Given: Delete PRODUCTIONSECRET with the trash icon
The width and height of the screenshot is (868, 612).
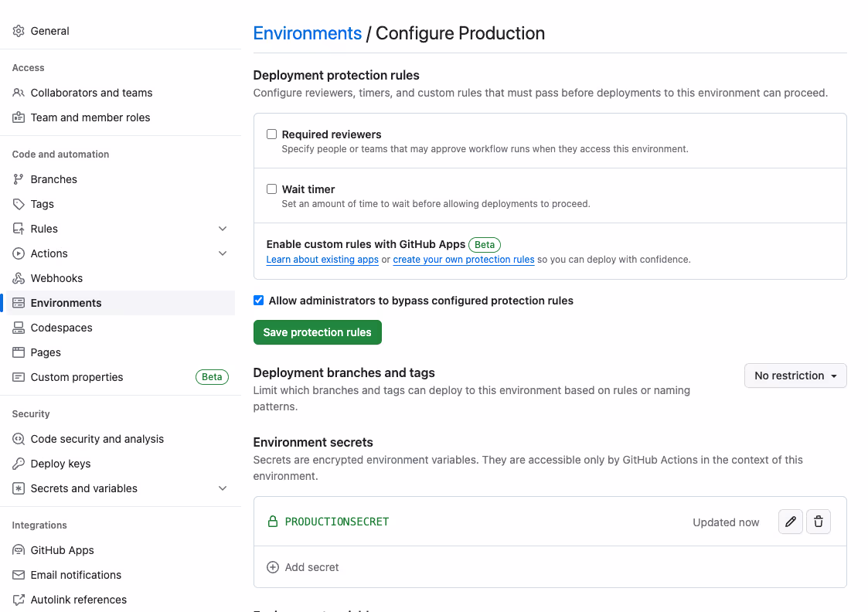Looking at the screenshot, I should [819, 522].
